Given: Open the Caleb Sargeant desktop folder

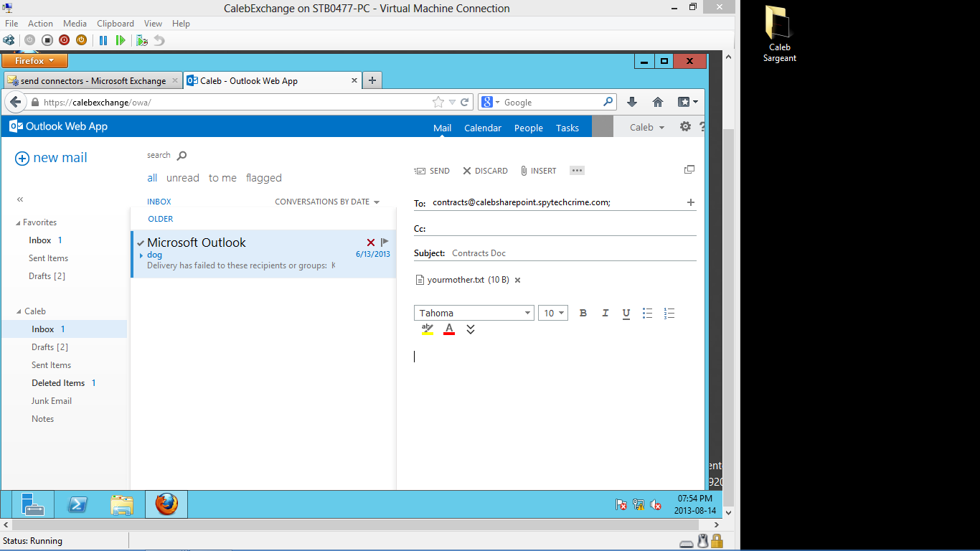Looking at the screenshot, I should [x=779, y=34].
